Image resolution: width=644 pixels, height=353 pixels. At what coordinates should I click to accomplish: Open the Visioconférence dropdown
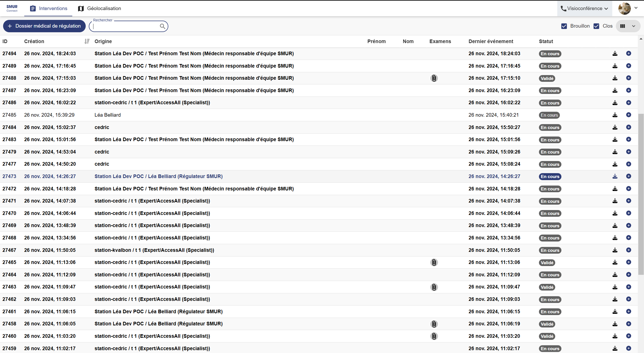click(584, 9)
